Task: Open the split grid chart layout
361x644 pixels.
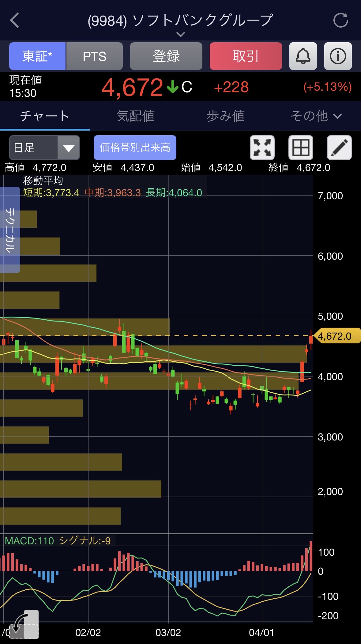Action: [x=301, y=148]
